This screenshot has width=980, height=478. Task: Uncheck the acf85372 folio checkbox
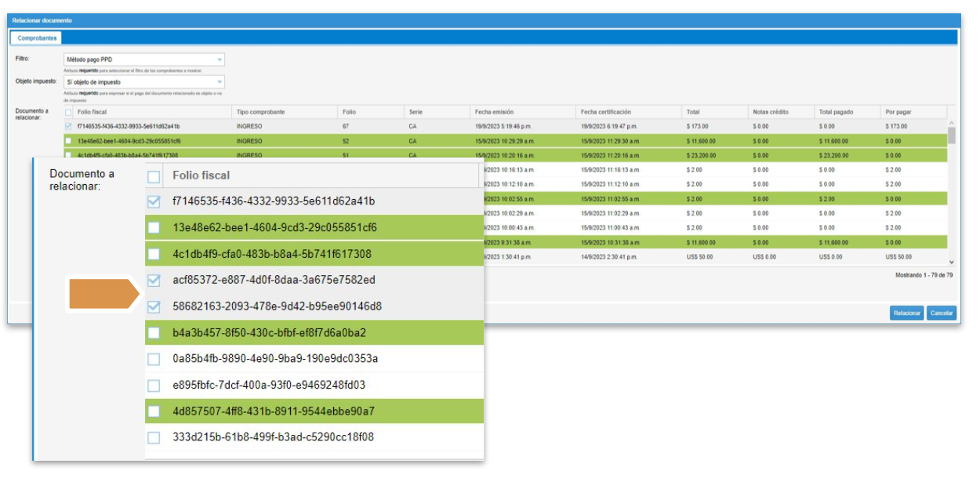154,280
